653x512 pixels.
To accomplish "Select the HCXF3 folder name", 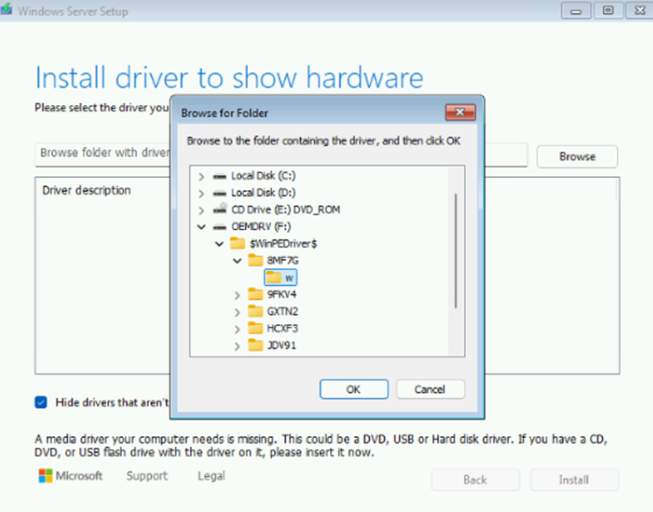I will tap(282, 329).
